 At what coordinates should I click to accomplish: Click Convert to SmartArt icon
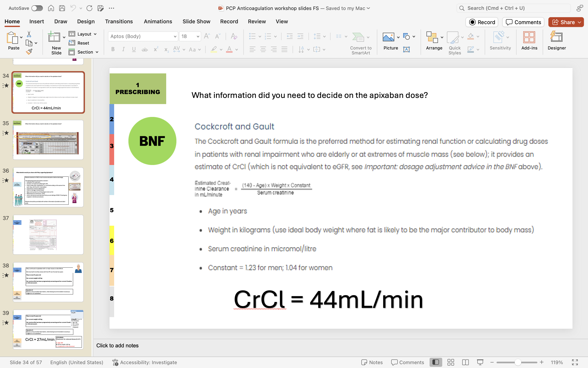point(358,37)
